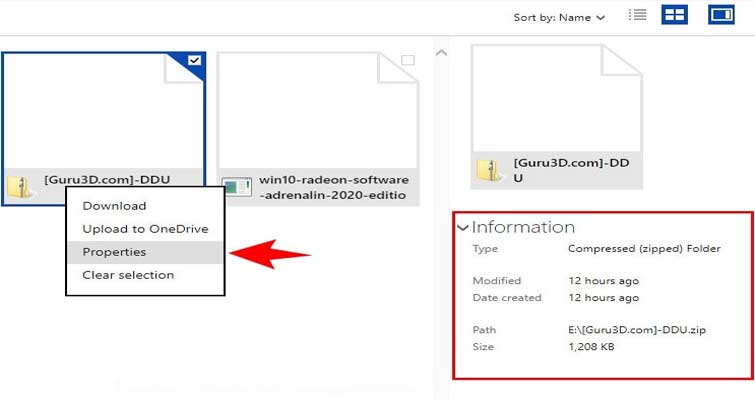Open the Sort by Name dropdown
755x400 pixels.
[559, 18]
